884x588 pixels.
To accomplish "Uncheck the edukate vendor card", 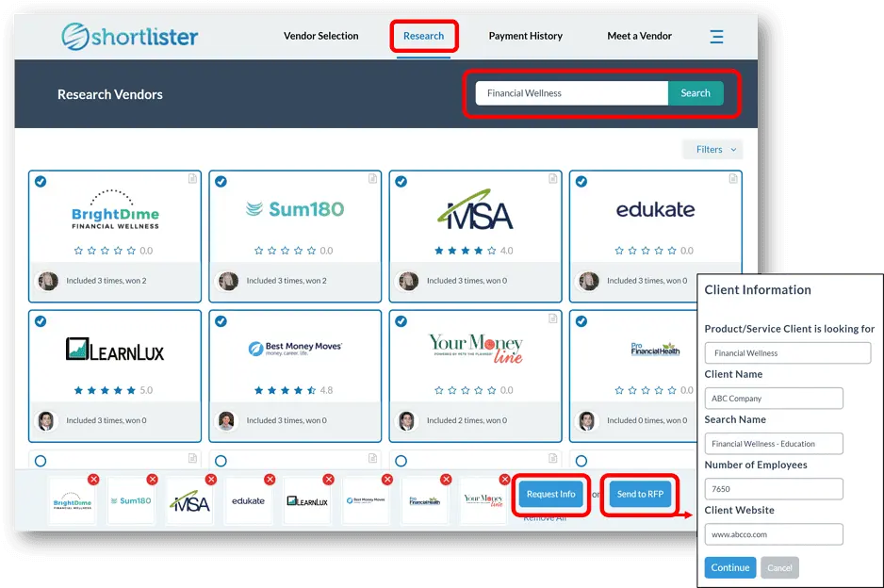I will pyautogui.click(x=581, y=182).
